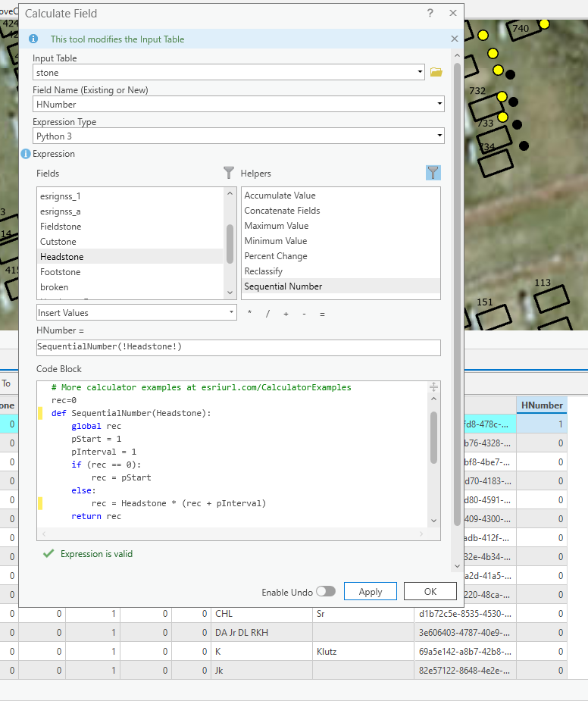588x701 pixels.
Task: Click the Apply button
Action: click(x=371, y=591)
